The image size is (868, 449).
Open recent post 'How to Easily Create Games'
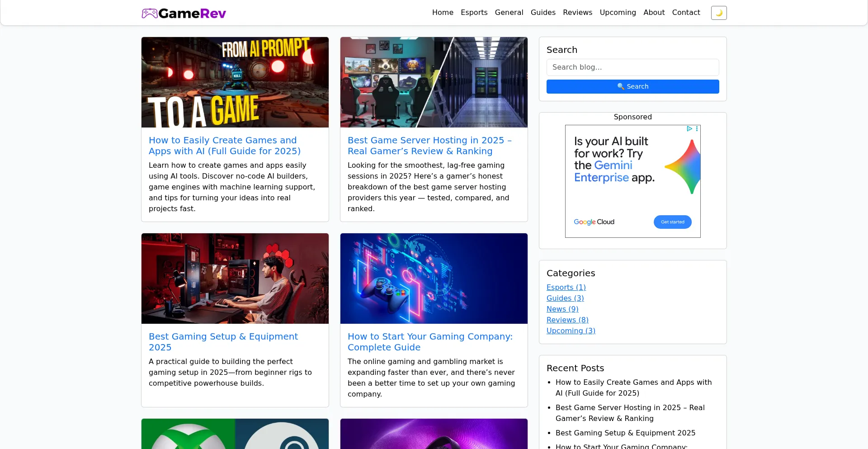[633, 388]
